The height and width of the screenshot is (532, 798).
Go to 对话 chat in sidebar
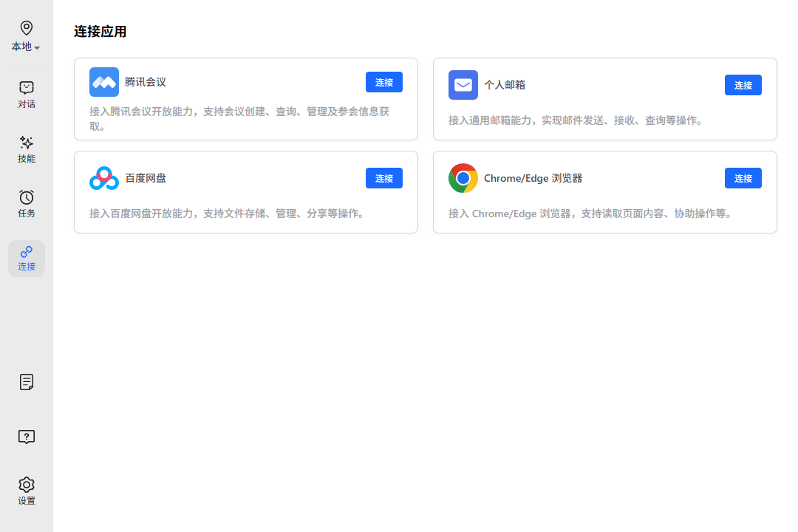[27, 95]
